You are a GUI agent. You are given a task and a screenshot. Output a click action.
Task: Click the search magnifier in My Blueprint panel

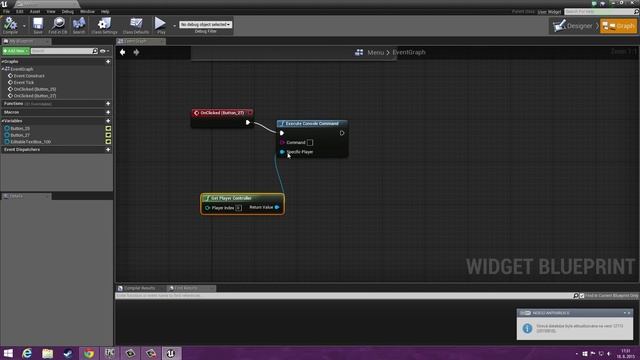click(95, 51)
